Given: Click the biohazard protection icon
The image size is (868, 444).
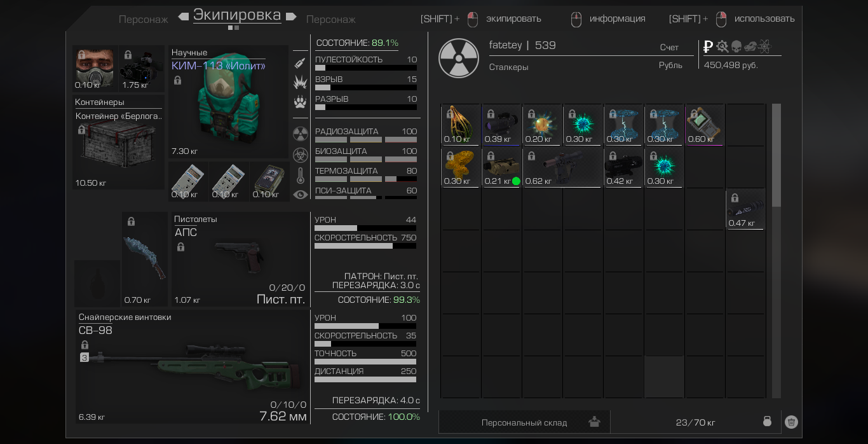Looking at the screenshot, I should (x=301, y=155).
